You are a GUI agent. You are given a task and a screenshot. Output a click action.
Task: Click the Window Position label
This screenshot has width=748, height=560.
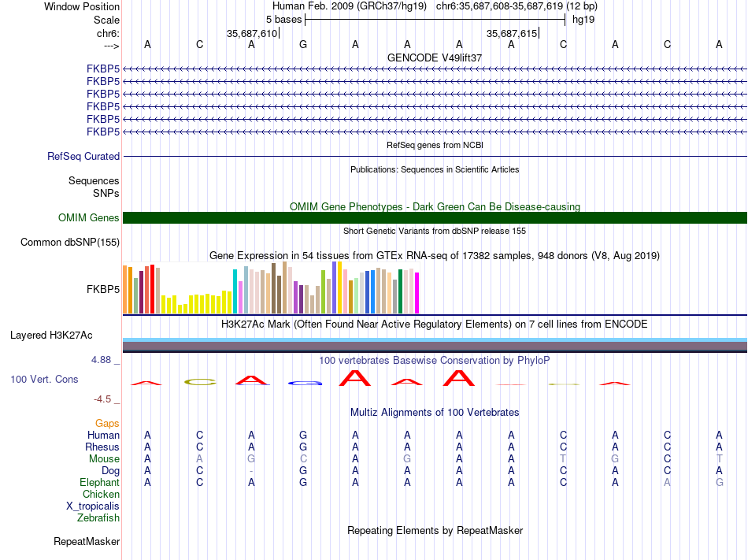[x=82, y=6]
